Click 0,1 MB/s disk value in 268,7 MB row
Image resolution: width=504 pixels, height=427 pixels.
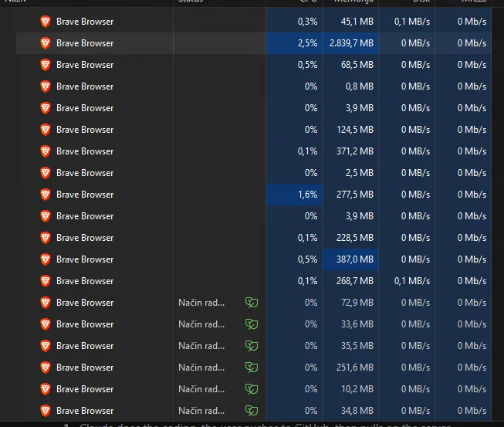tap(412, 281)
